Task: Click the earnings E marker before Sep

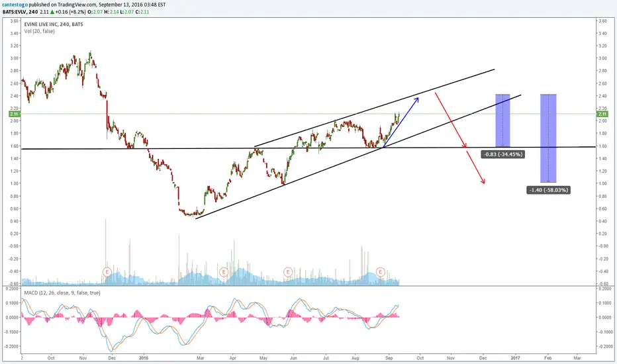Action: [380, 272]
